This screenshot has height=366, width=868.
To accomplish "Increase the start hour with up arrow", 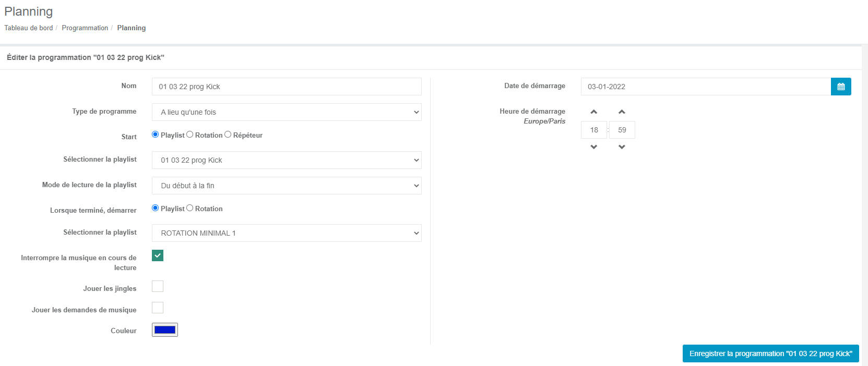I will click(x=594, y=112).
